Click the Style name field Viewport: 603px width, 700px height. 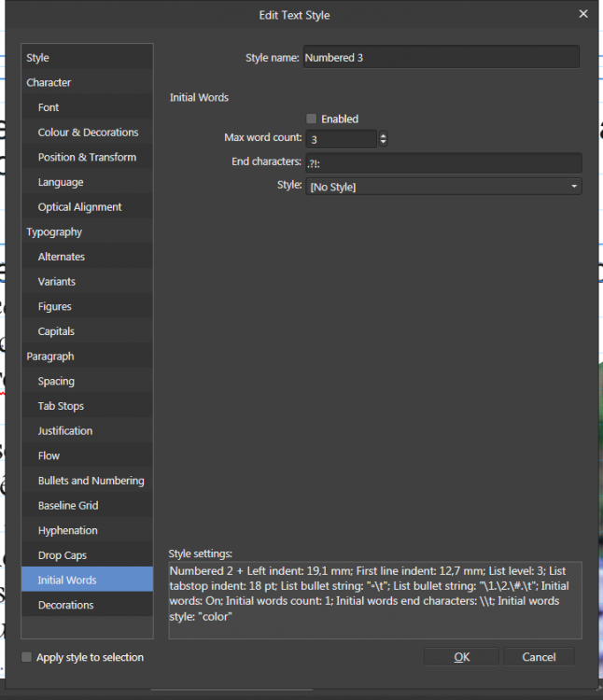[x=441, y=57]
